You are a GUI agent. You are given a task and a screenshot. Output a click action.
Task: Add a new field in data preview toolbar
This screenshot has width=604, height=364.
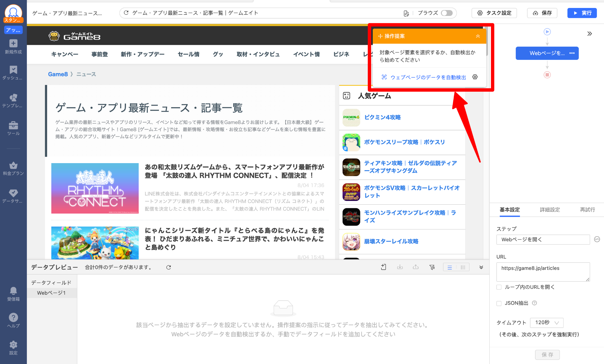tap(383, 267)
